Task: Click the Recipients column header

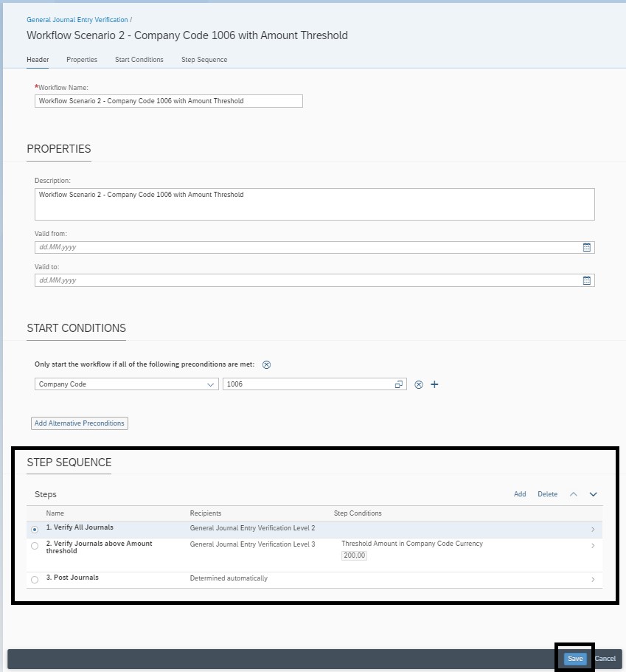Action: [206, 513]
